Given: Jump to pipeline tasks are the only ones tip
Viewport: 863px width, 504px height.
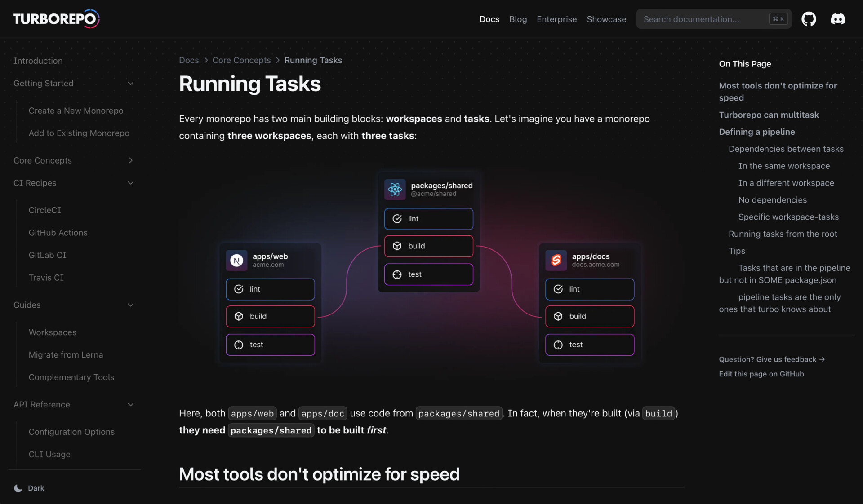Looking at the screenshot, I should click(779, 303).
